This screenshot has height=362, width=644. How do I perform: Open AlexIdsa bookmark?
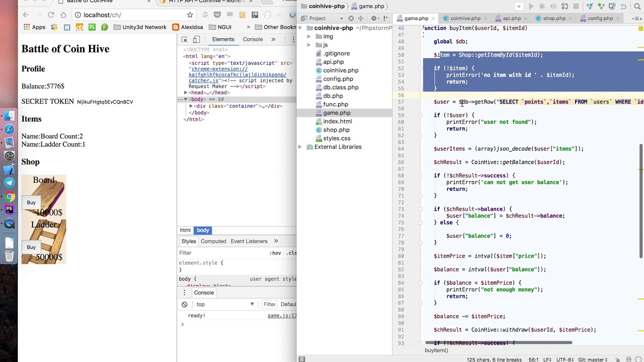[188, 27]
